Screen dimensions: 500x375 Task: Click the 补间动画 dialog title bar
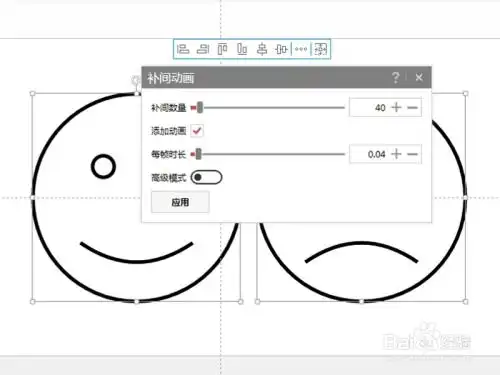[287, 78]
